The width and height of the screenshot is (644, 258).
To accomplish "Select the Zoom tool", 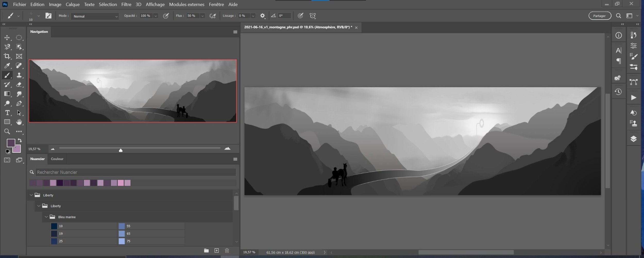I will pyautogui.click(x=7, y=132).
